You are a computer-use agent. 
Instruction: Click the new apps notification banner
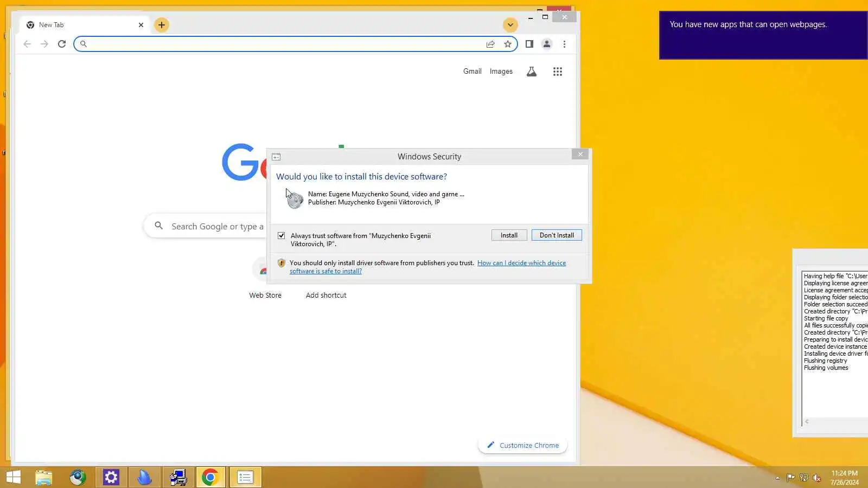[x=763, y=35]
